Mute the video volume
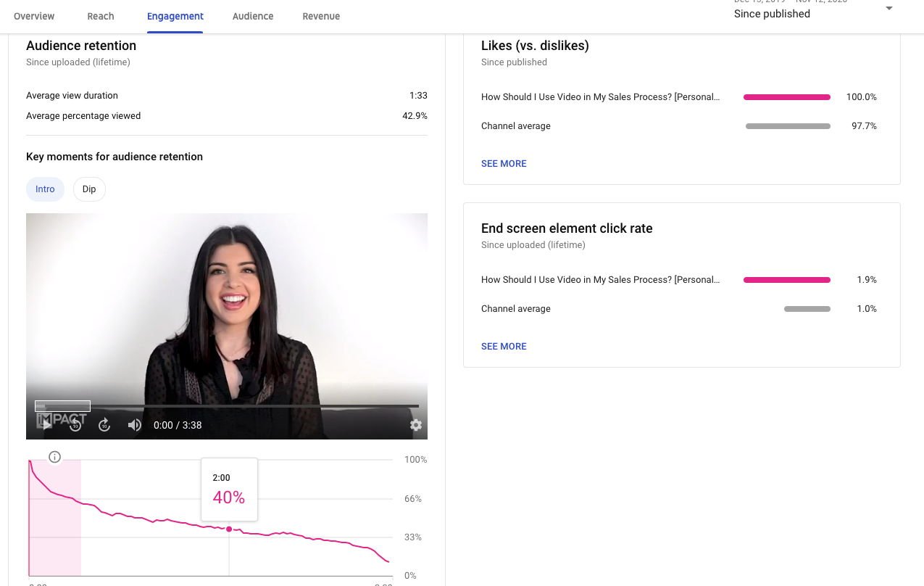 click(x=135, y=425)
